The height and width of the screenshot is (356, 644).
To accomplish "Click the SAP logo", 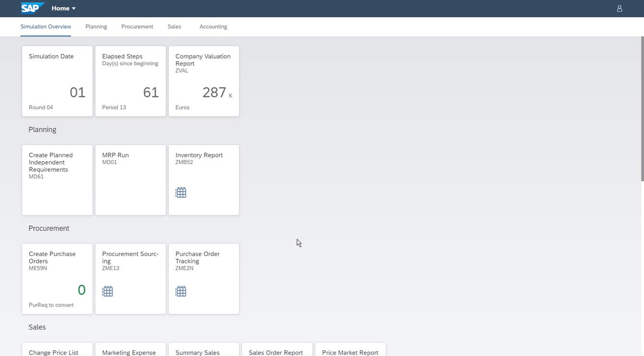I will point(32,8).
